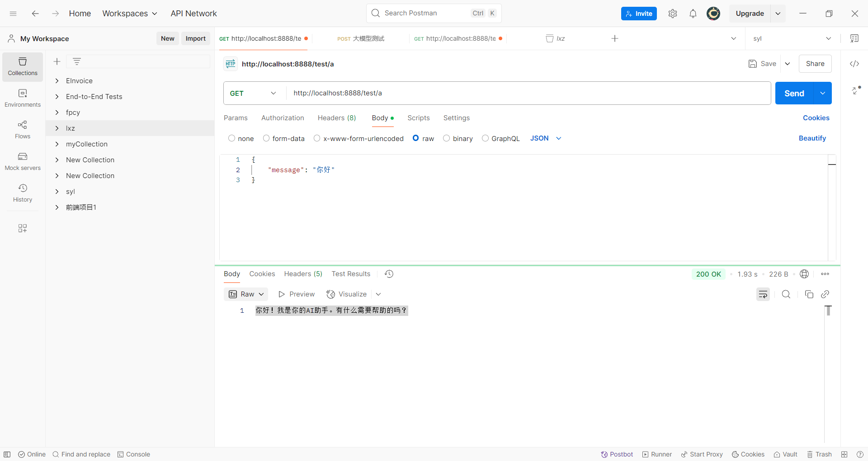868x461 pixels.
Task: Open the code snippet panel icon
Action: pos(854,64)
